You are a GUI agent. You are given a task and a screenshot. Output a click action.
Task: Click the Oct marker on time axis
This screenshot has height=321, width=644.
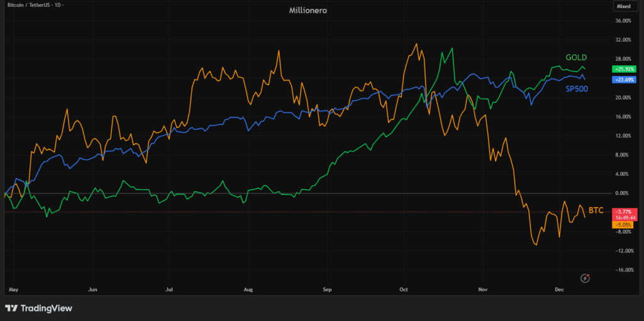404,290
